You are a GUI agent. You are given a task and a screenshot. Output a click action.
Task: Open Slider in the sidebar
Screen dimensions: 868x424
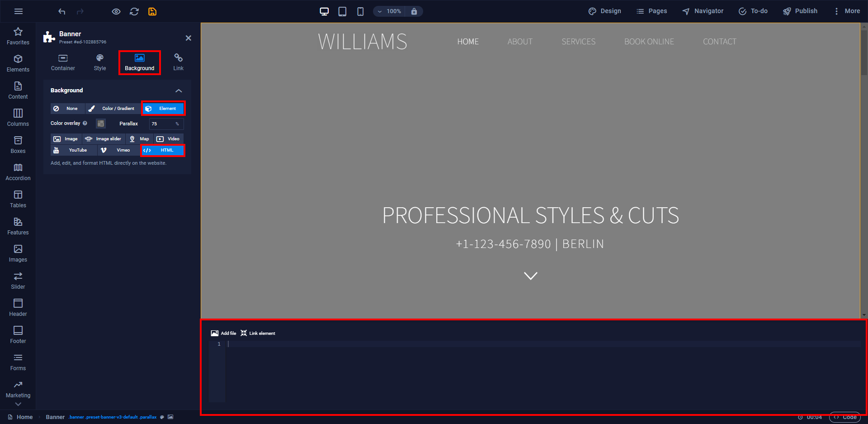coord(18,281)
